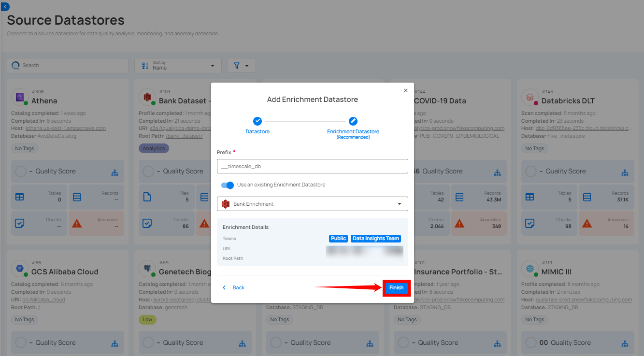Screen dimensions: 644x356
Task: Click the Analytics tag on Bank Dataset
Action: [154, 149]
